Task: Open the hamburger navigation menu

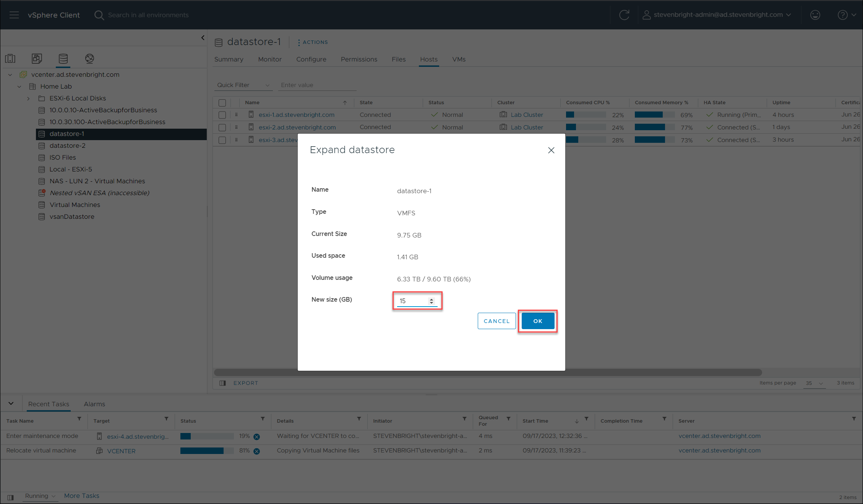Action: 14,15
